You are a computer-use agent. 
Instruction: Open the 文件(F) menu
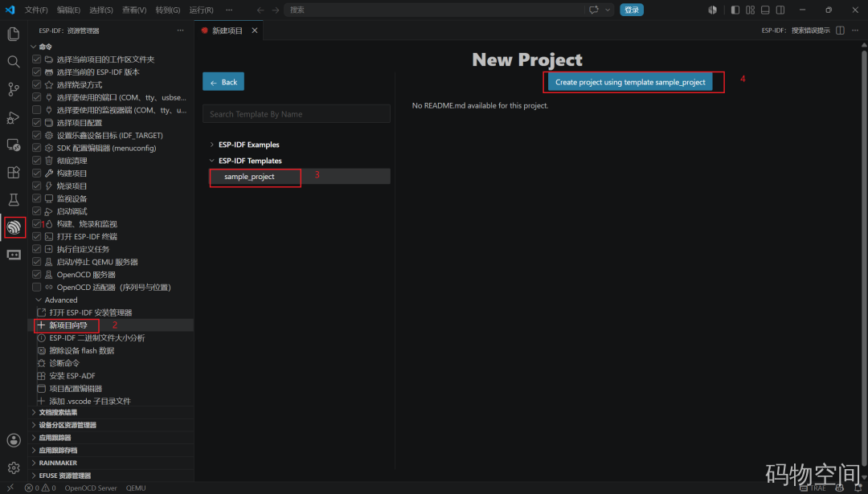click(x=36, y=10)
